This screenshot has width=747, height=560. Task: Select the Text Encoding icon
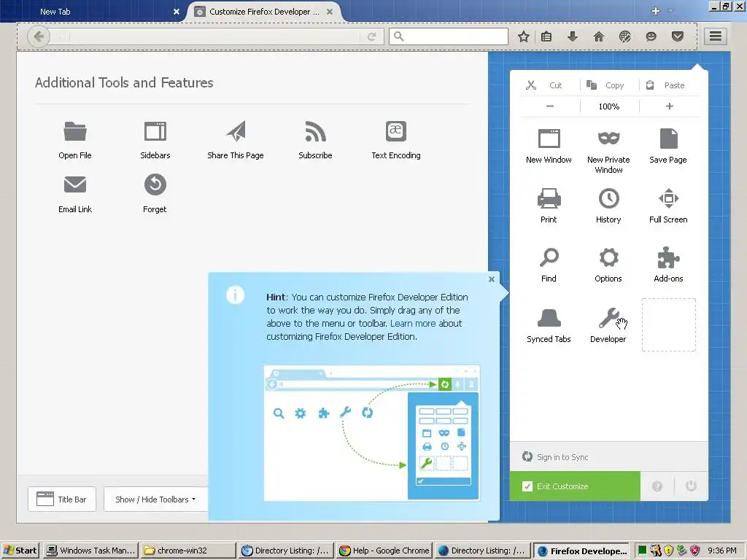(x=396, y=131)
